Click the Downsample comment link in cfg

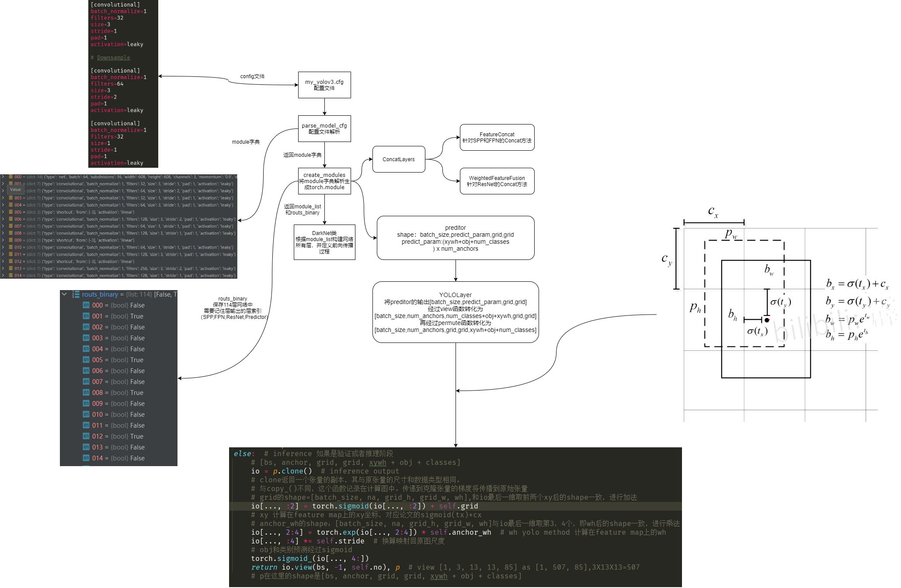tap(113, 58)
